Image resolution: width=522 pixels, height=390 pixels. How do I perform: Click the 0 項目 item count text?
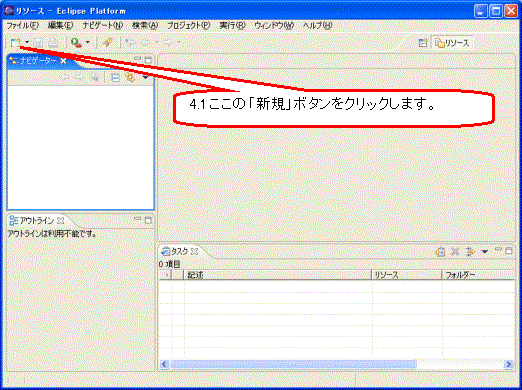169,264
